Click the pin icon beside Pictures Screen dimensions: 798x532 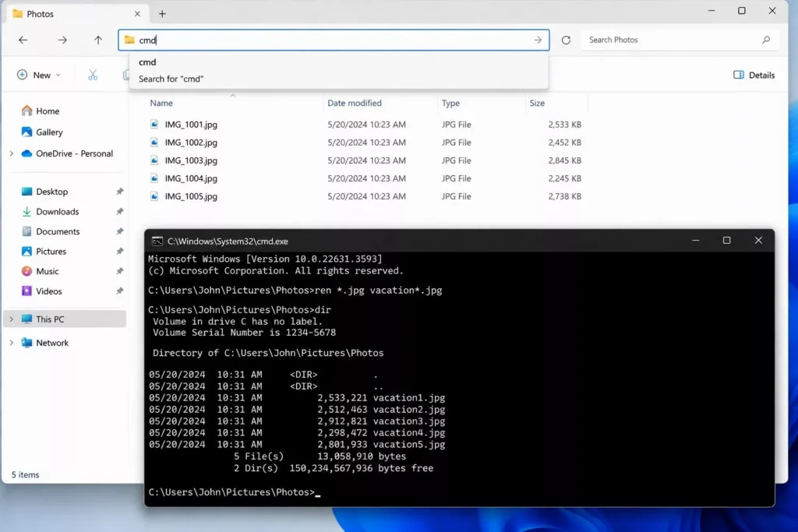point(119,252)
